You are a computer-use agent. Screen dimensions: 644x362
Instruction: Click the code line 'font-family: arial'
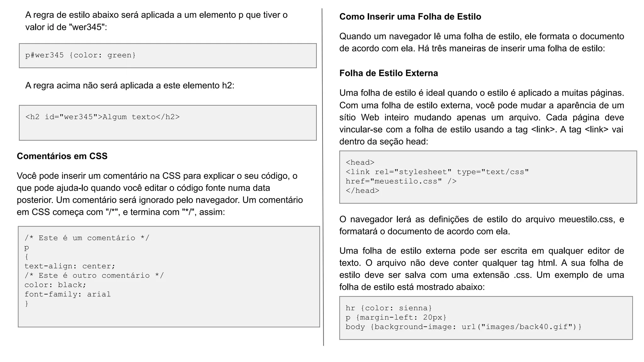68,294
